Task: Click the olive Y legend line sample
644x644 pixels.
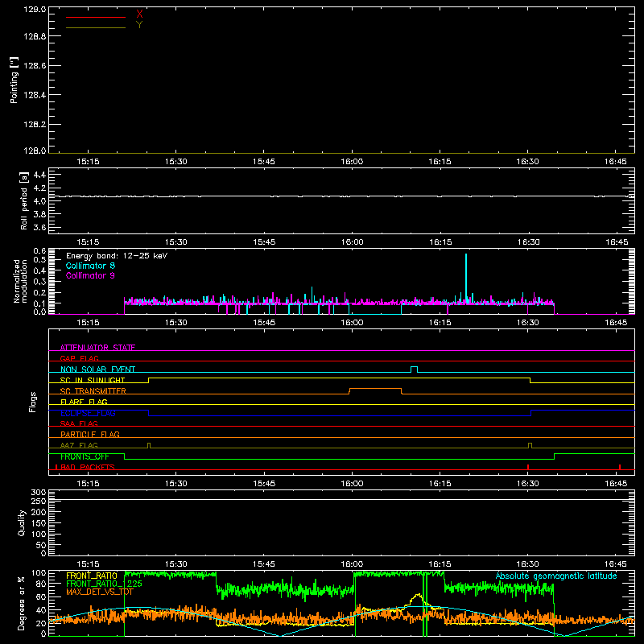Action: click(96, 27)
